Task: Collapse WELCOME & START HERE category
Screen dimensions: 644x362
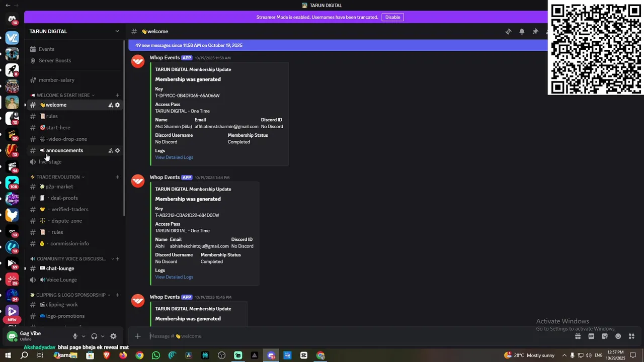Action: [x=62, y=95]
